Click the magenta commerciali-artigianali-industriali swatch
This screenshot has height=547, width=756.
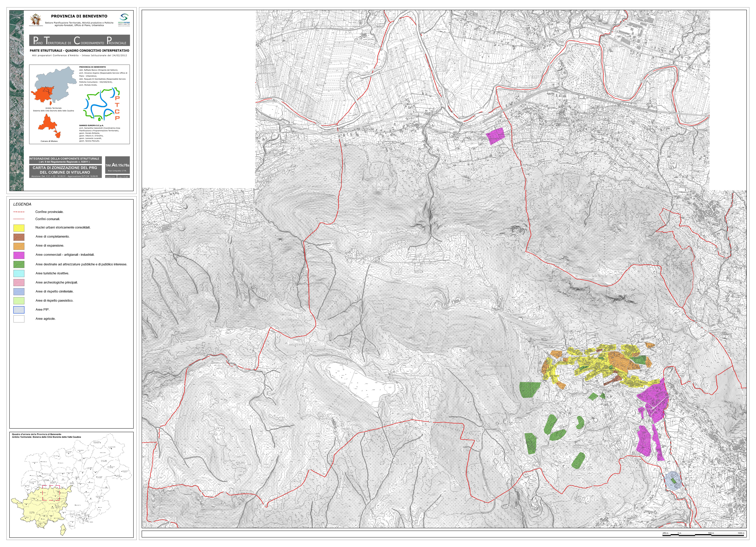[19, 255]
